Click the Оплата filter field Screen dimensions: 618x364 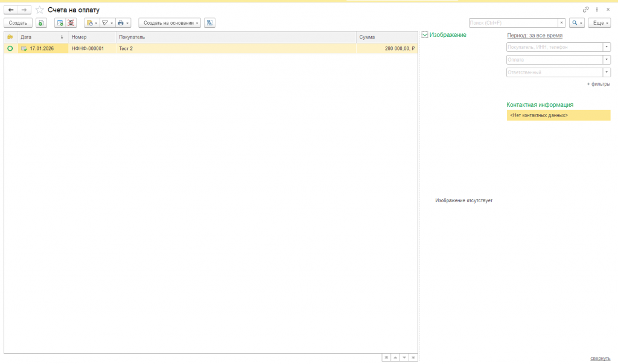tap(555, 60)
